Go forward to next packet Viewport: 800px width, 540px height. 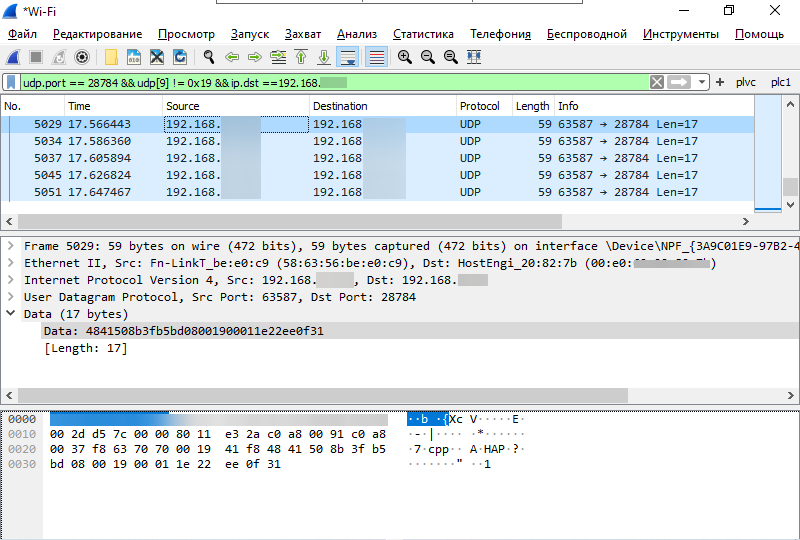coord(255,57)
